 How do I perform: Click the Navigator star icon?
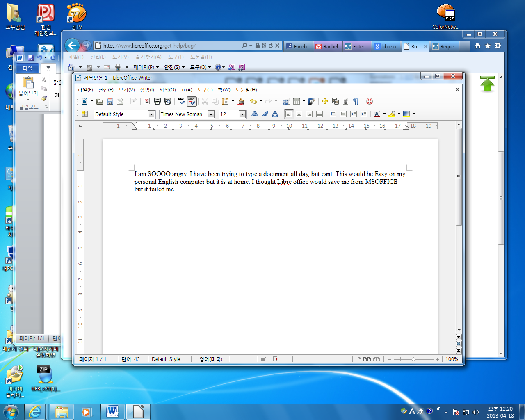click(x=325, y=101)
